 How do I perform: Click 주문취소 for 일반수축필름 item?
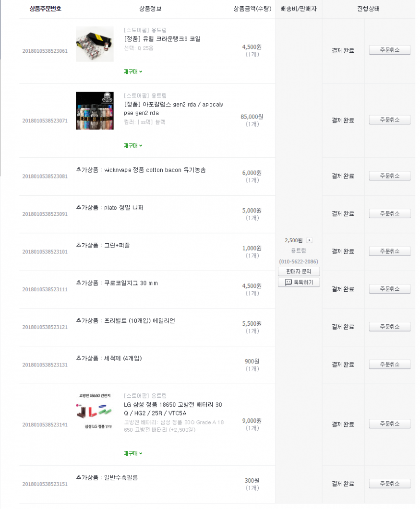click(389, 484)
